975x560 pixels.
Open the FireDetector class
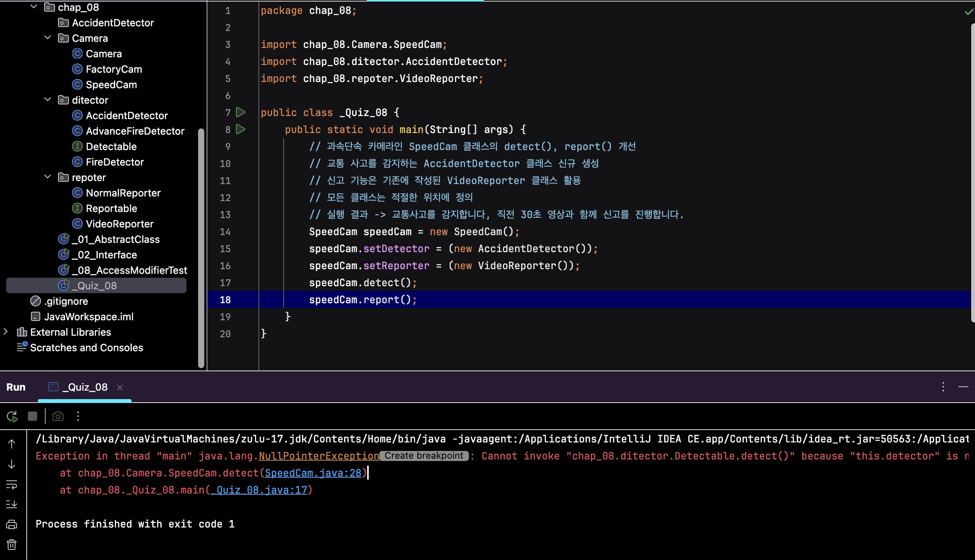(108, 162)
